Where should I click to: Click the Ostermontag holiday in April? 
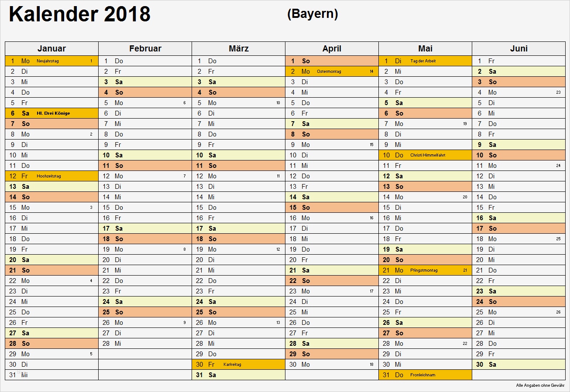tap(329, 72)
